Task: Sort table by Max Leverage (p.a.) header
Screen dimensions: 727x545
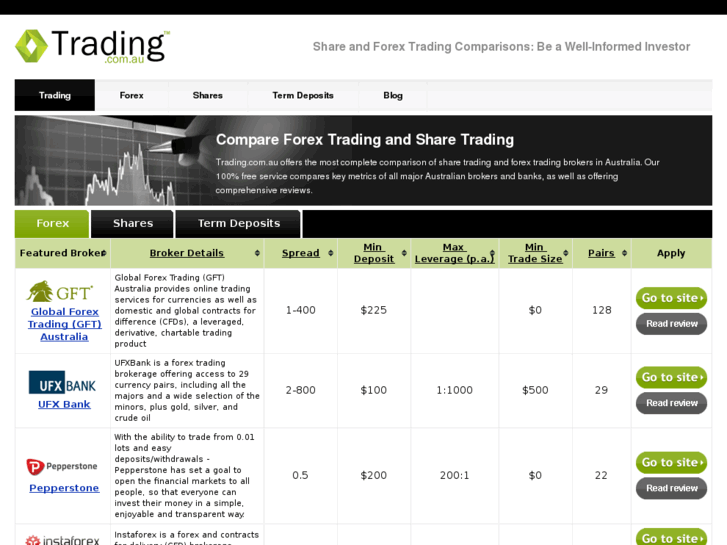Action: [x=454, y=253]
